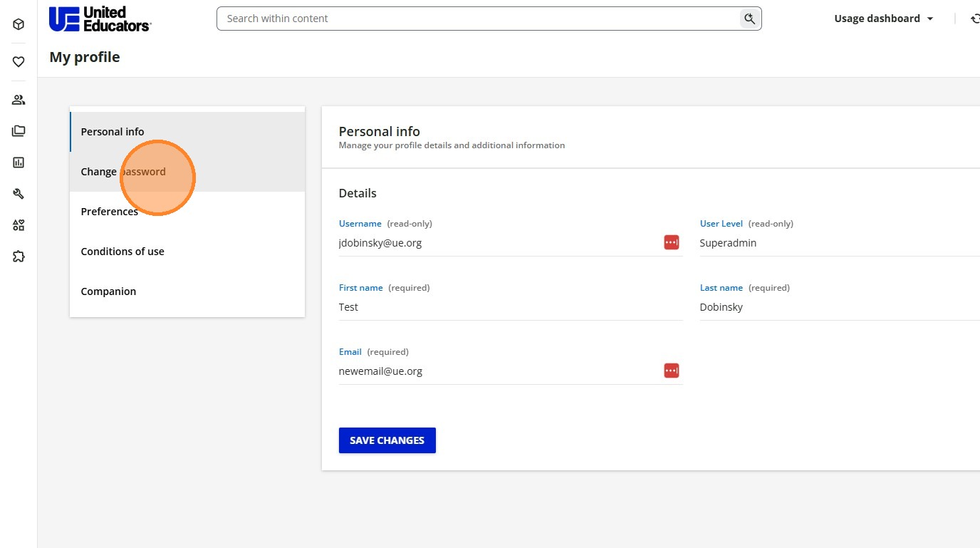Click the Last name input field

(840, 307)
